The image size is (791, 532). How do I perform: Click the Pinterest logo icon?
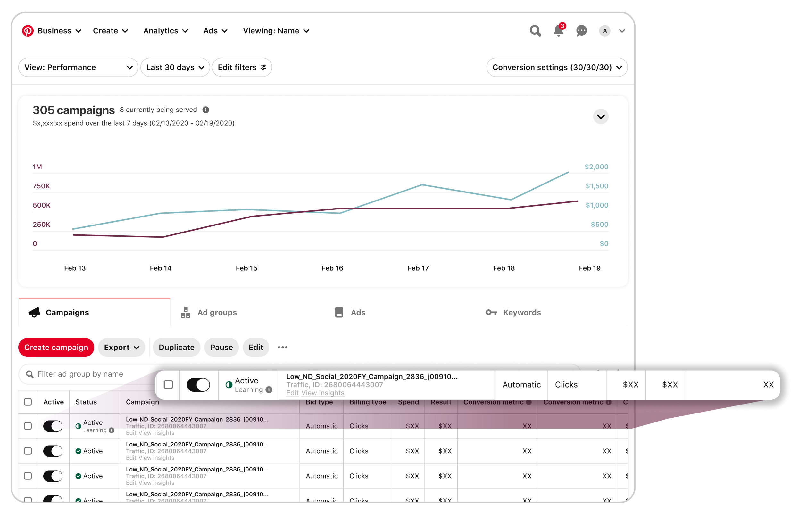28,31
